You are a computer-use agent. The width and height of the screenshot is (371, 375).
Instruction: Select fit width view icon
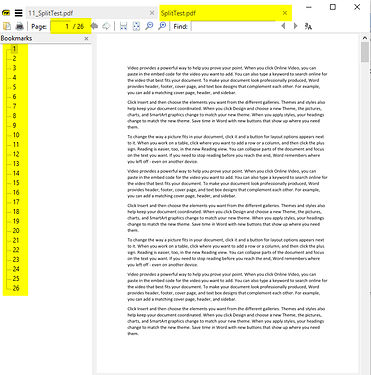coord(123,26)
